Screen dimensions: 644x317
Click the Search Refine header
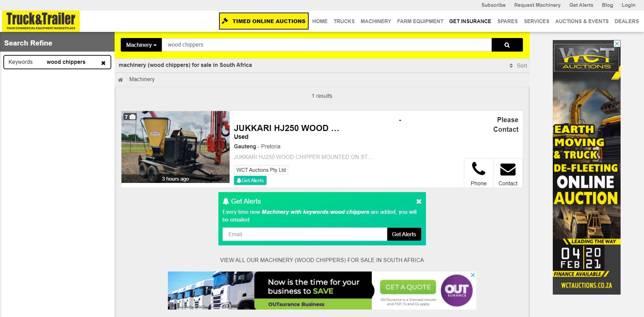pos(28,43)
